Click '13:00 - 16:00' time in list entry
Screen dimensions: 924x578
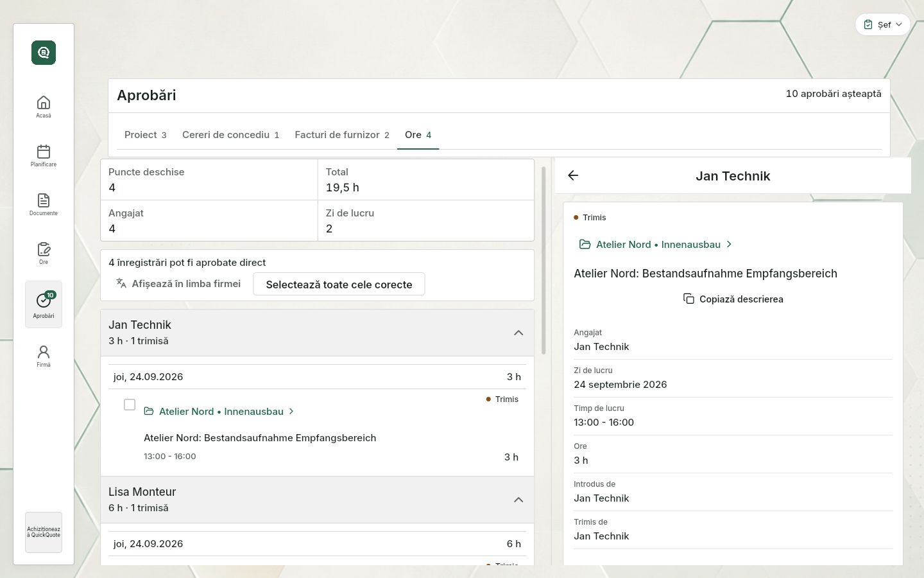coord(170,456)
